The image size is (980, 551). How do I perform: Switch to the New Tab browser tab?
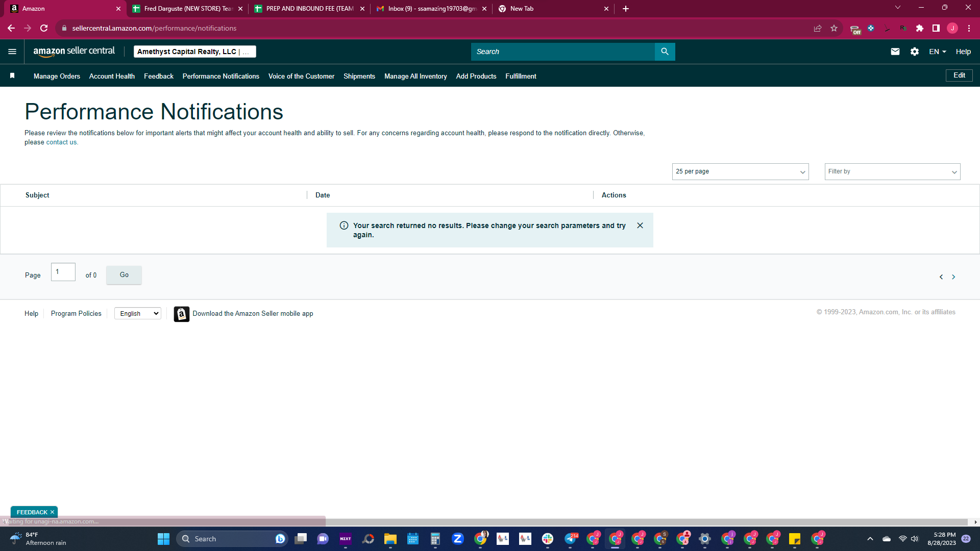(x=553, y=9)
